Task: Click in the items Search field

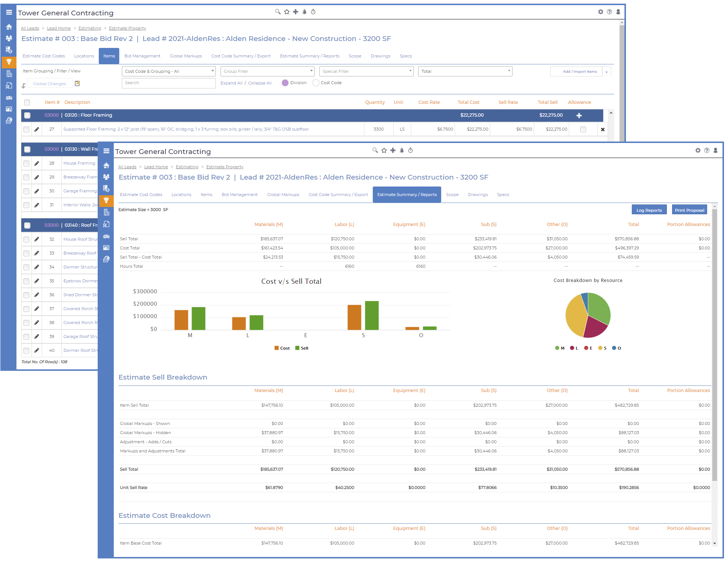Action: [x=168, y=83]
